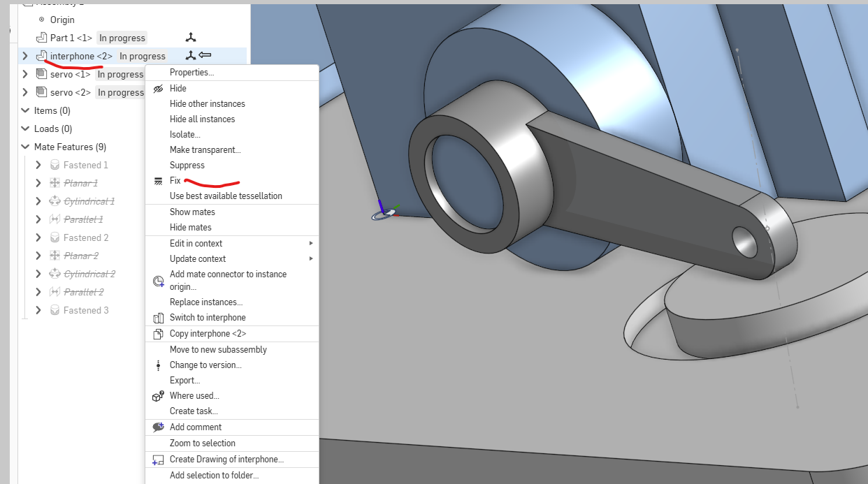Select Planar 2 mate feature

80,256
